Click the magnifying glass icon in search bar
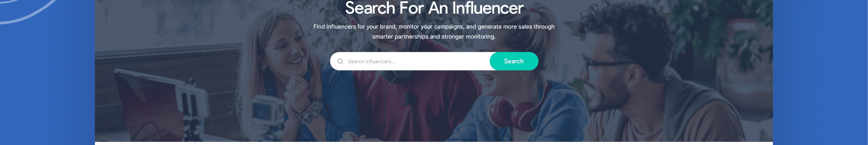Viewport: 868px width, 145px height. [340, 62]
